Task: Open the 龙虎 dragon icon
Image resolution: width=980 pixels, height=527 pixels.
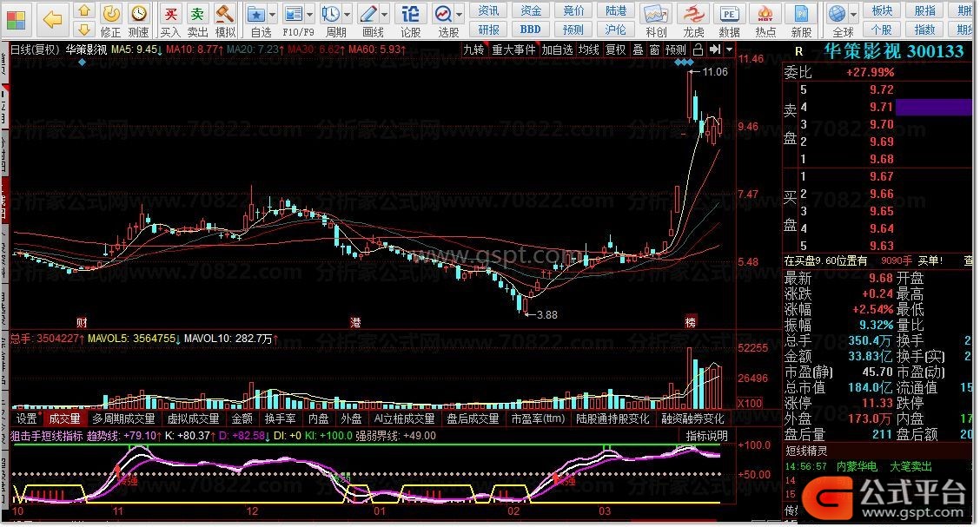Action: pyautogui.click(x=692, y=14)
